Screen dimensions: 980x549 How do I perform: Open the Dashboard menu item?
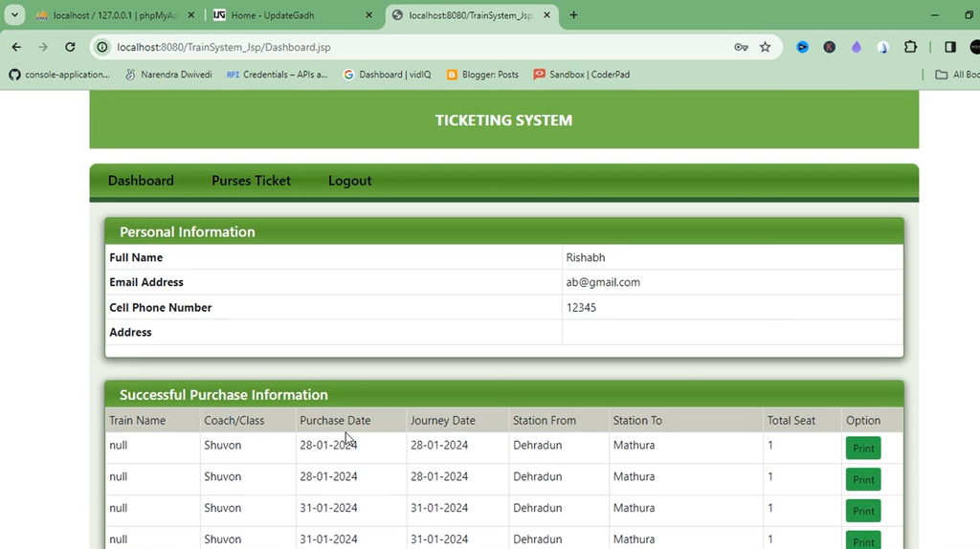click(141, 181)
